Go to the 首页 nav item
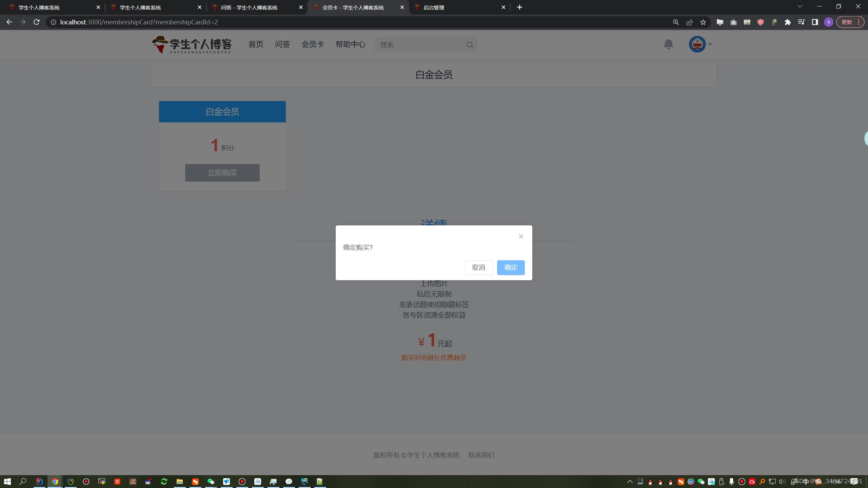This screenshot has height=488, width=868. [x=256, y=44]
